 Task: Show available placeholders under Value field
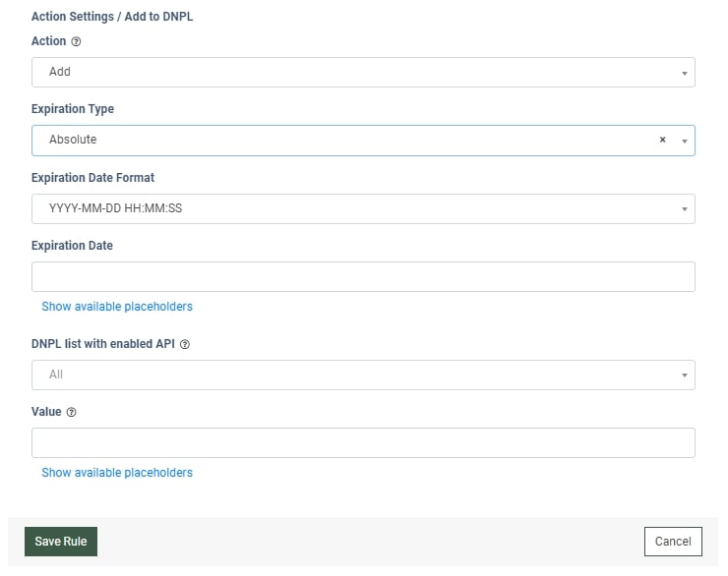point(117,473)
